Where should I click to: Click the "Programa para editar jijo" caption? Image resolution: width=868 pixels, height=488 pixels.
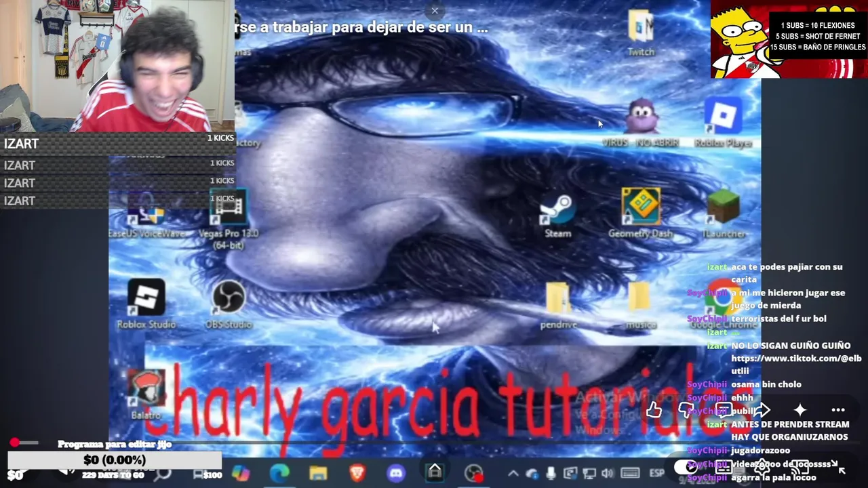click(x=115, y=444)
